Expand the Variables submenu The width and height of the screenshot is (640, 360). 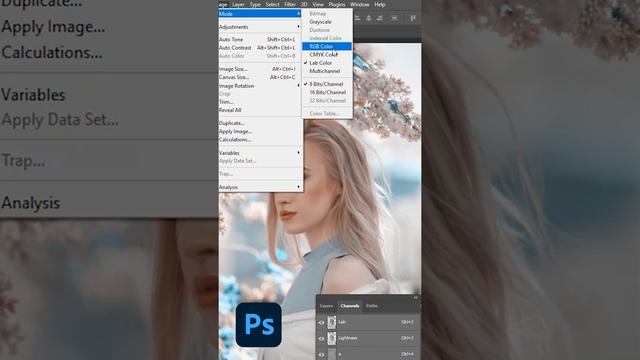point(260,153)
